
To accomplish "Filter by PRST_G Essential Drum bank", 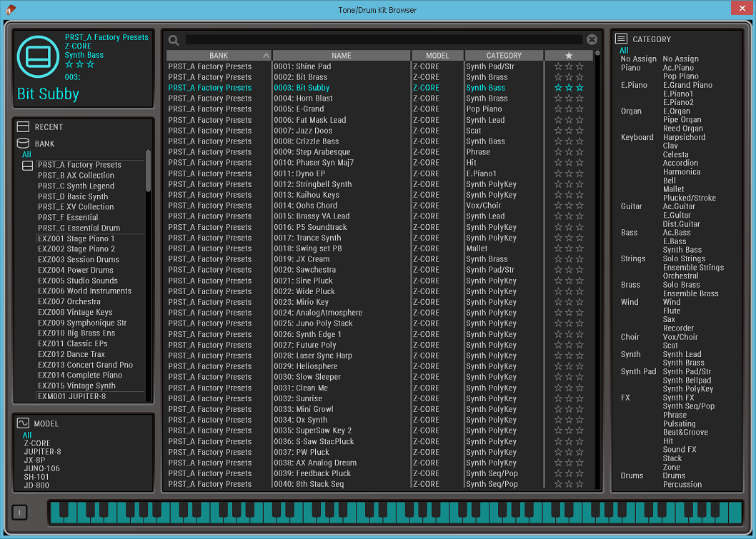I will [x=79, y=228].
